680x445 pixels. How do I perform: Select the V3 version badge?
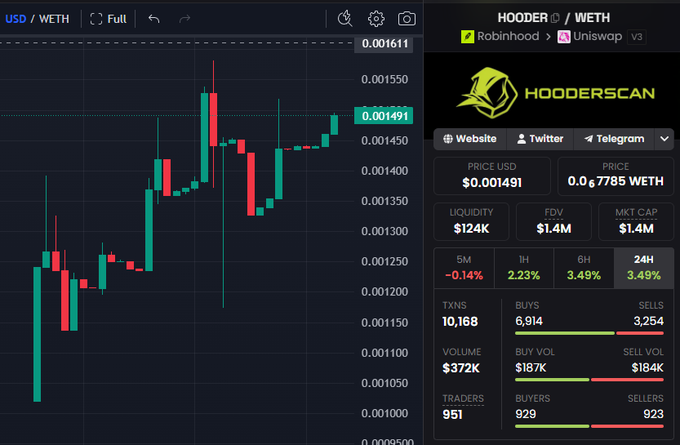(636, 36)
